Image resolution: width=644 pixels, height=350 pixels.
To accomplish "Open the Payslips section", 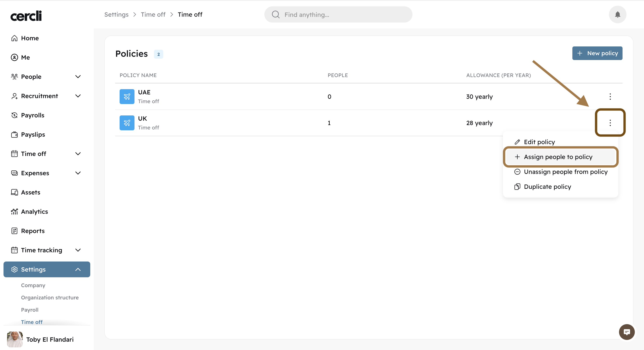I will click(x=33, y=134).
